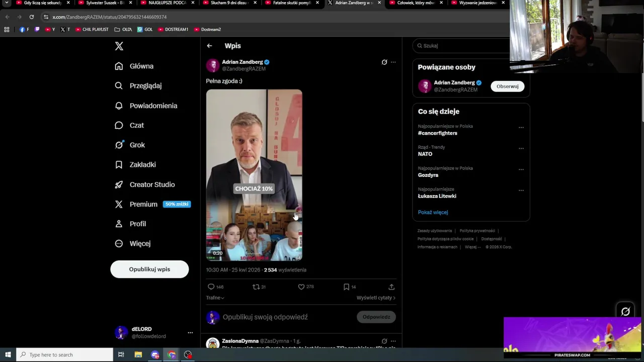The width and height of the screenshot is (644, 362).
Task: Switch to Sylwester Suszek browser tab
Action: (x=105, y=3)
